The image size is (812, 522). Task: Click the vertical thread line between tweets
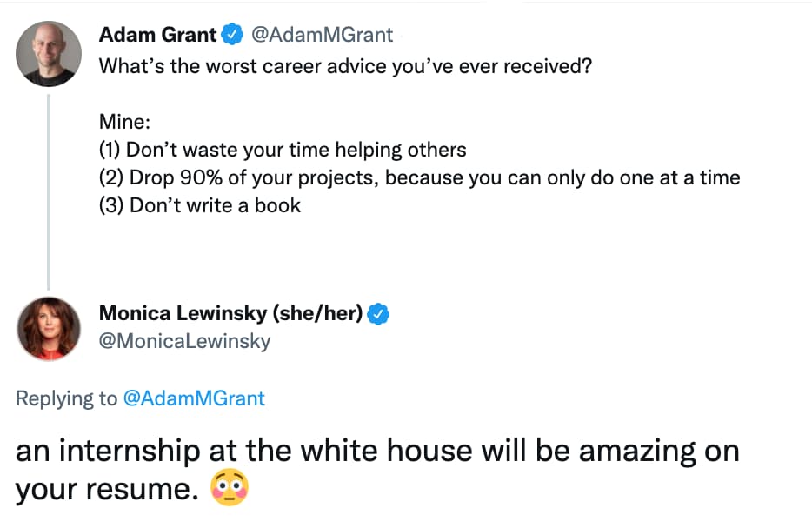point(49,191)
